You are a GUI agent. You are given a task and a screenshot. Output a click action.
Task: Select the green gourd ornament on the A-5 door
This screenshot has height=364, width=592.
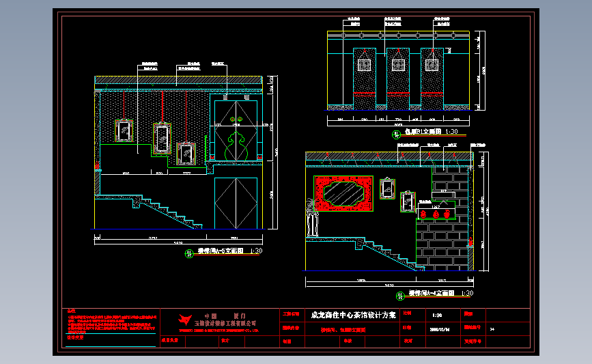click(236, 146)
